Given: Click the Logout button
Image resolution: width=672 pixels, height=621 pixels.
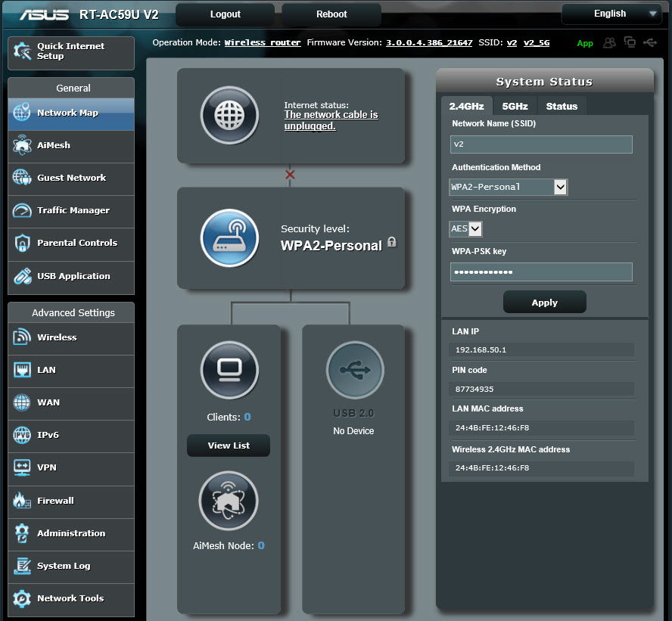Looking at the screenshot, I should [x=225, y=14].
